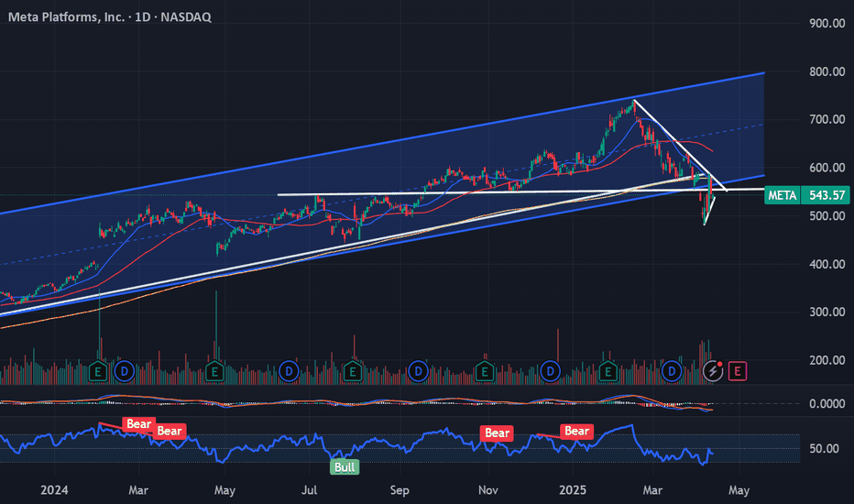Click the earnings E marker just before Nov 2024

(x=484, y=372)
